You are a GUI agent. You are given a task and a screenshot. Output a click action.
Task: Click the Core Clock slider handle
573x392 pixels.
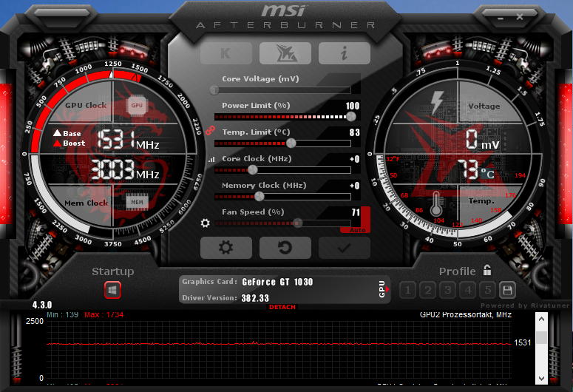pyautogui.click(x=253, y=169)
